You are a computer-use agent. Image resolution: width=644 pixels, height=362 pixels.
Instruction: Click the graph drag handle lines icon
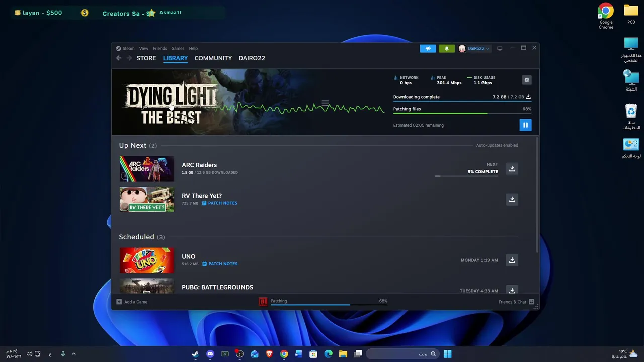pyautogui.click(x=325, y=104)
